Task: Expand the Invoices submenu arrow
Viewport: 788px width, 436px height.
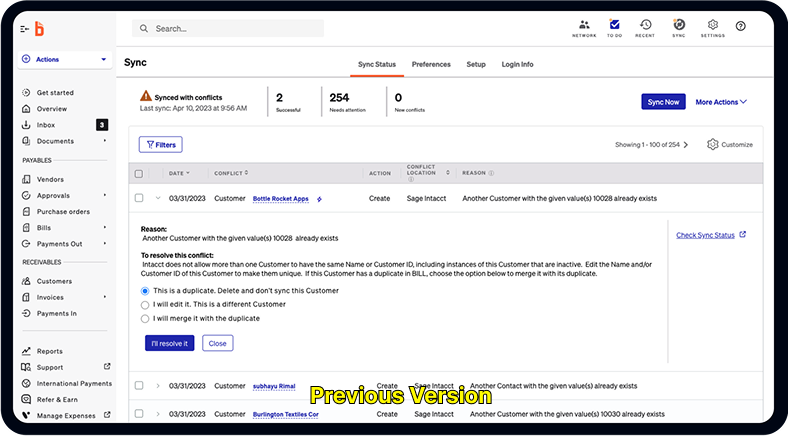Action: 105,297
